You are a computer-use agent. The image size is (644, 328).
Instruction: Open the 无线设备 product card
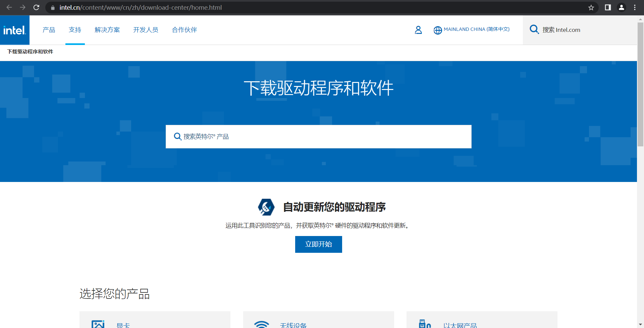(319, 320)
